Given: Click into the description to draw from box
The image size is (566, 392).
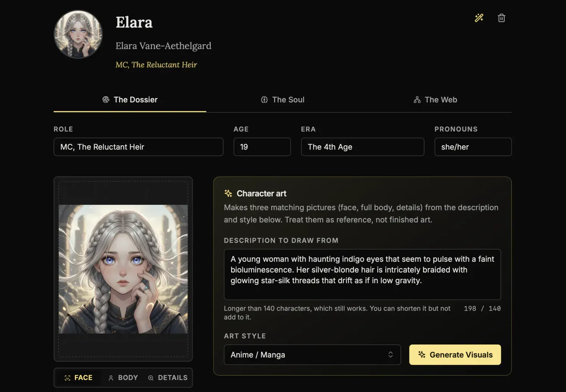Looking at the screenshot, I should 362,274.
